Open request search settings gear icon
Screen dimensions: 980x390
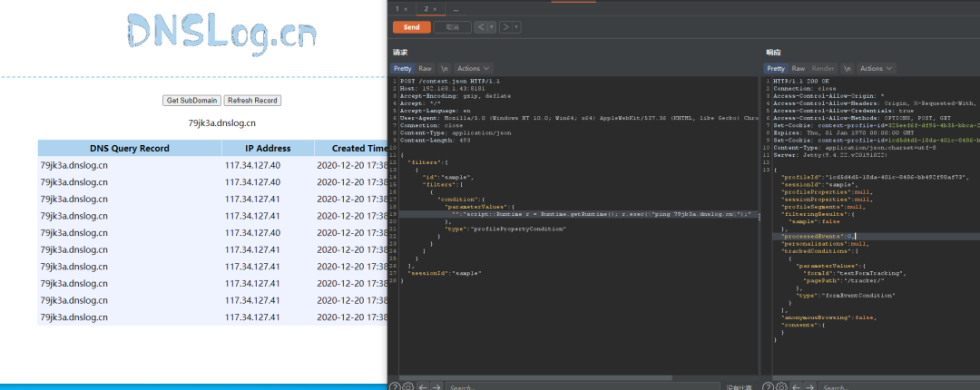pyautogui.click(x=408, y=386)
